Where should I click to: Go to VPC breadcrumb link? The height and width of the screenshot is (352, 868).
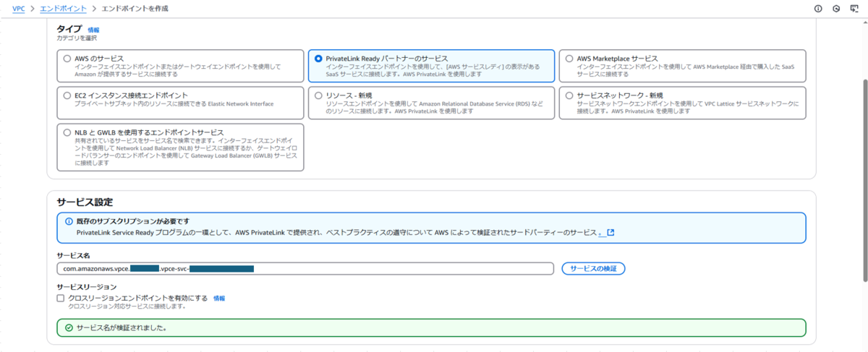click(19, 9)
